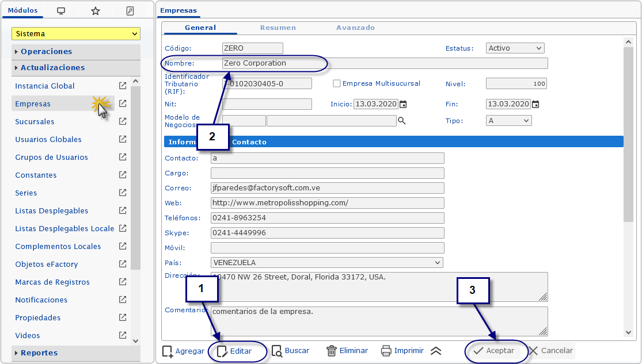Click the Modelo de Negocios search magnifier
The height and width of the screenshot is (364, 642).
402,121
